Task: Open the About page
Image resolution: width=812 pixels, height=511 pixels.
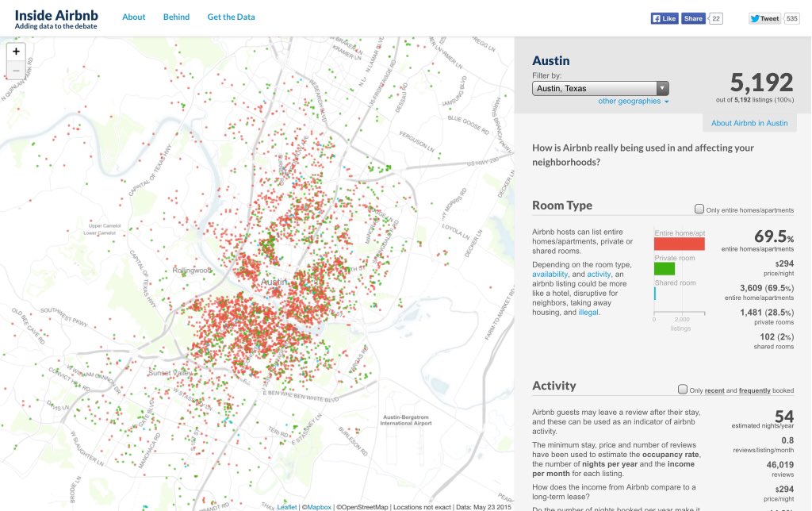Action: [133, 17]
